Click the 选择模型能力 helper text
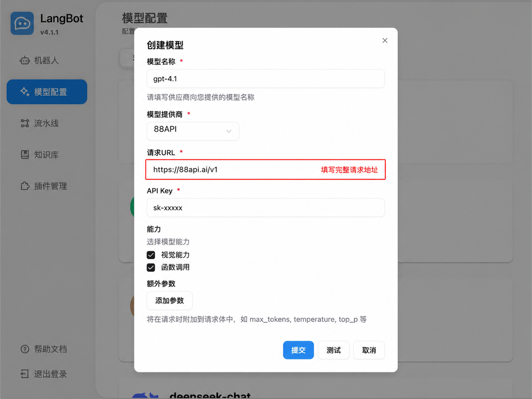The height and width of the screenshot is (399, 532). coord(168,242)
